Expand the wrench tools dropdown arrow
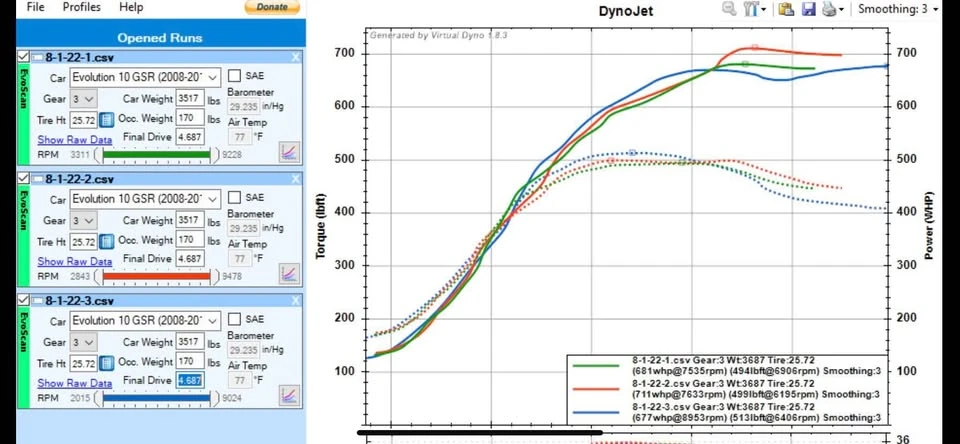Screen dimensions: 960x444 [x=763, y=9]
